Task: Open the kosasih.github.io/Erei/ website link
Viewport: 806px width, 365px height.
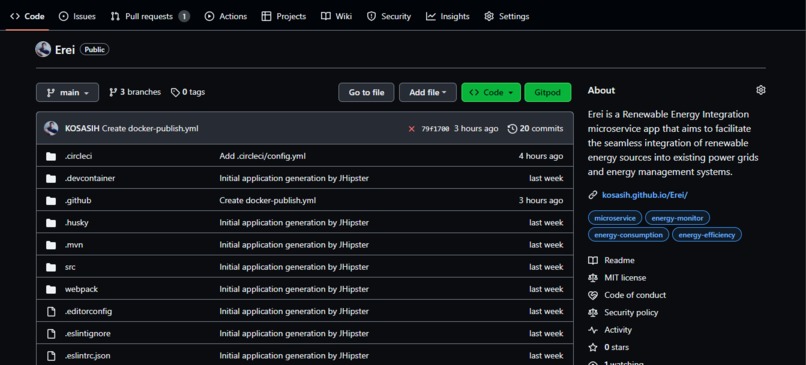Action: 645,195
